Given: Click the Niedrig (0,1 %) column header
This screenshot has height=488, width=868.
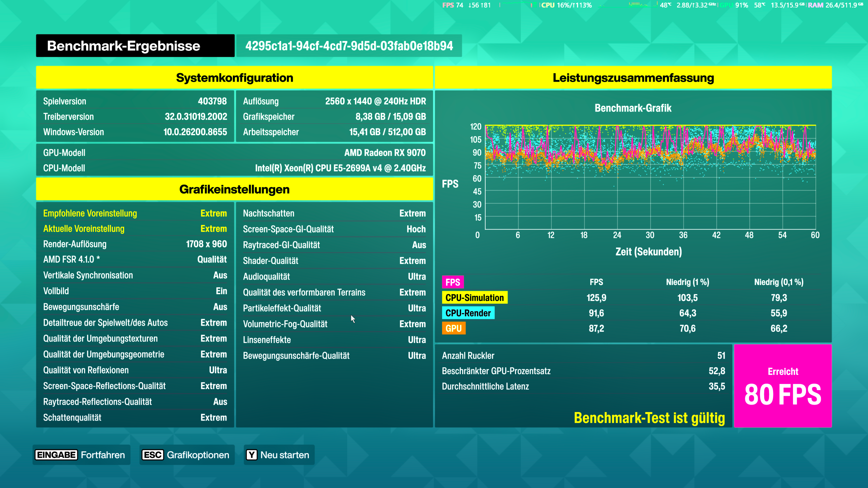Looking at the screenshot, I should pyautogui.click(x=779, y=282).
